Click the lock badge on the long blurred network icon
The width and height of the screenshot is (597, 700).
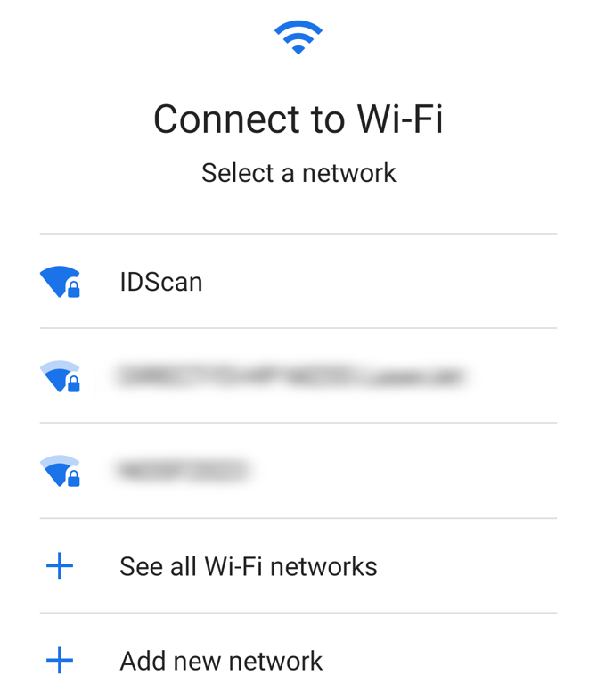(74, 384)
